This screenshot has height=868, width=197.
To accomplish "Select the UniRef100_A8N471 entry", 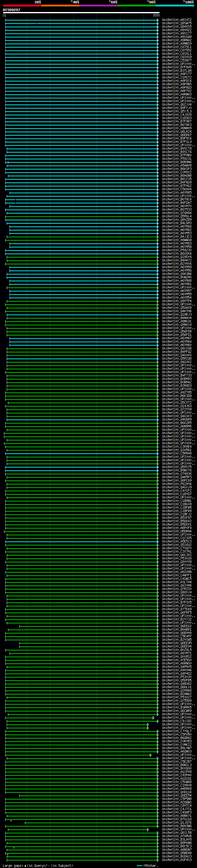I will click(177, 816).
